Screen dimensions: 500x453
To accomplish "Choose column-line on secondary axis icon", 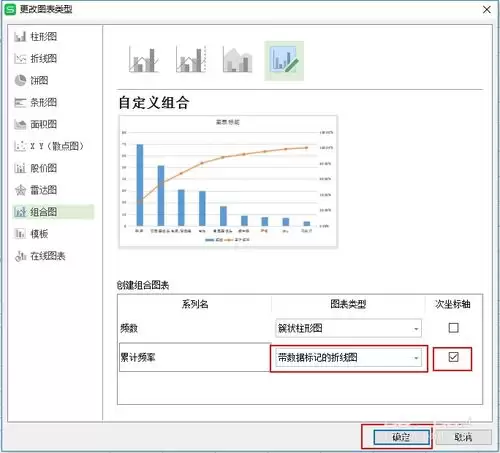I will [x=191, y=61].
